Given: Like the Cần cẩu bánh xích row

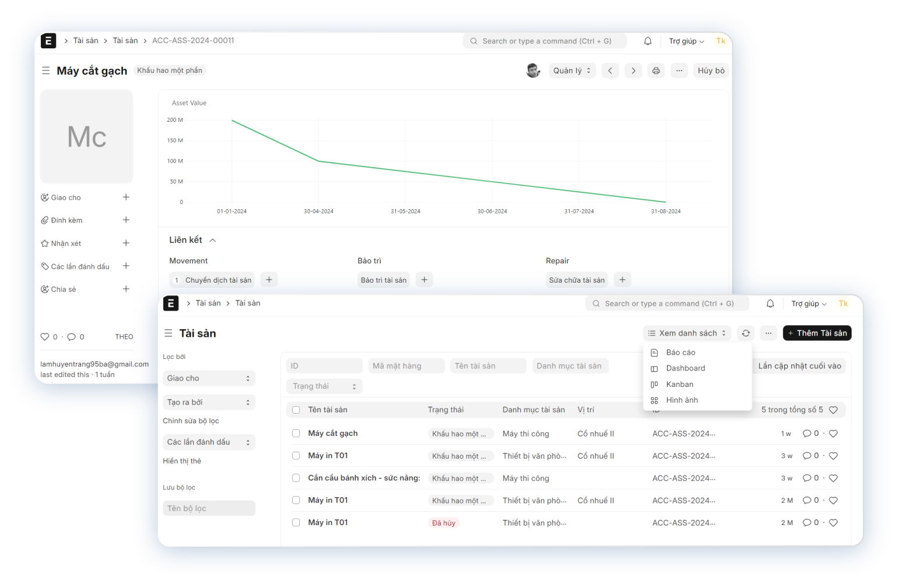Looking at the screenshot, I should coord(833,478).
